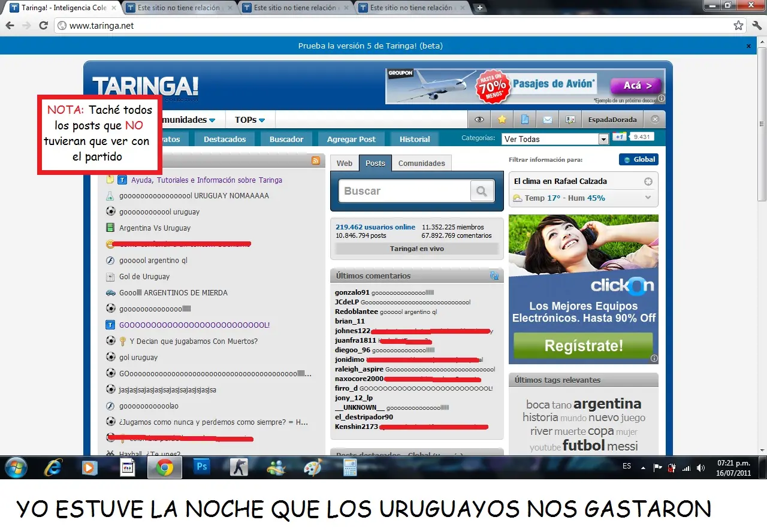Open the Windows Start menu

point(16,467)
